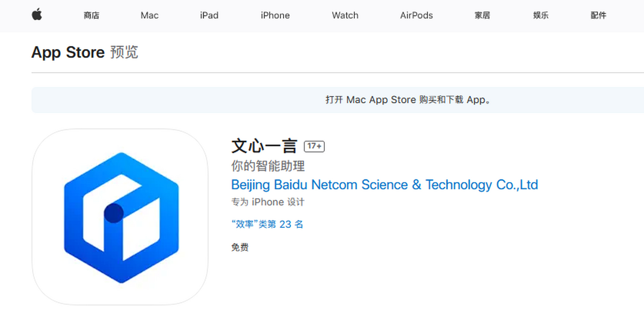Click the App Store heading
The image size is (644, 330).
pos(68,52)
